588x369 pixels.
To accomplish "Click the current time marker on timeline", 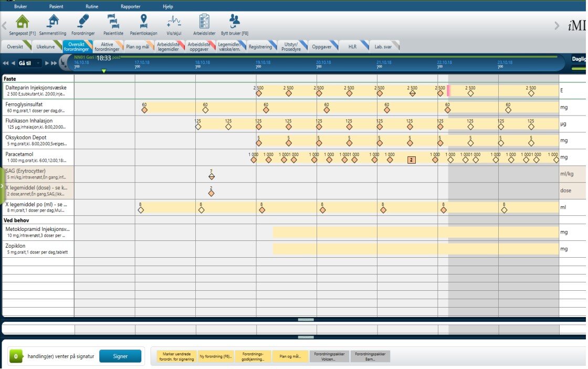I will 104,71.
